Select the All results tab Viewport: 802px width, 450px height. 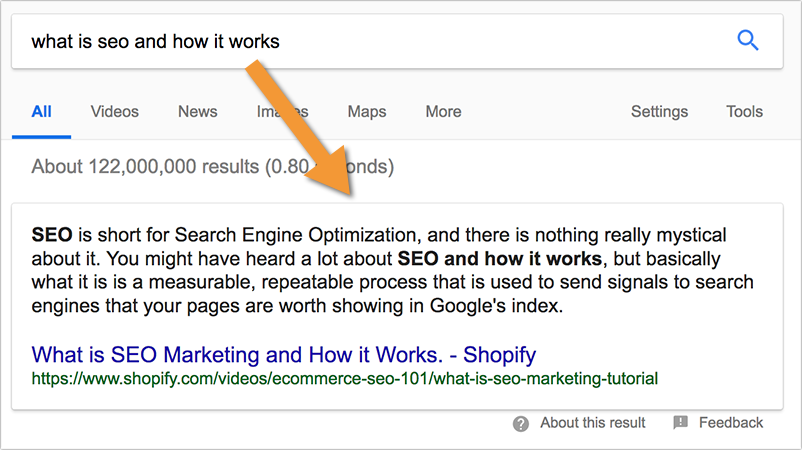[x=41, y=111]
